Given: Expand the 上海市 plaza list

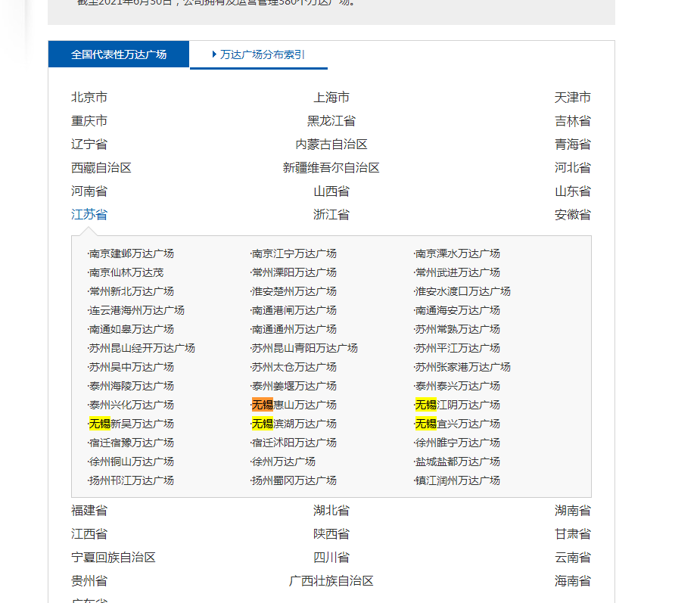Looking at the screenshot, I should coord(331,98).
